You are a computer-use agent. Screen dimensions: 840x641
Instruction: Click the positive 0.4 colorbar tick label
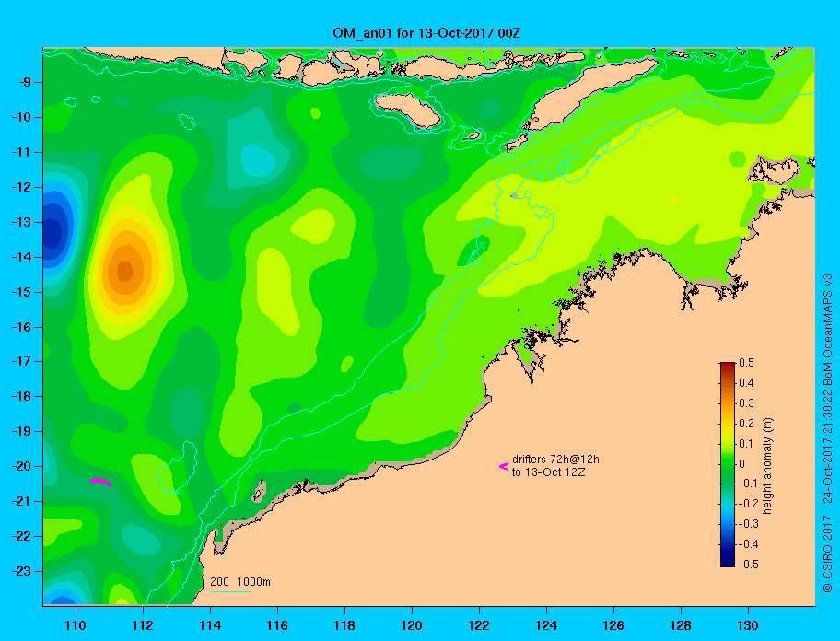click(746, 383)
